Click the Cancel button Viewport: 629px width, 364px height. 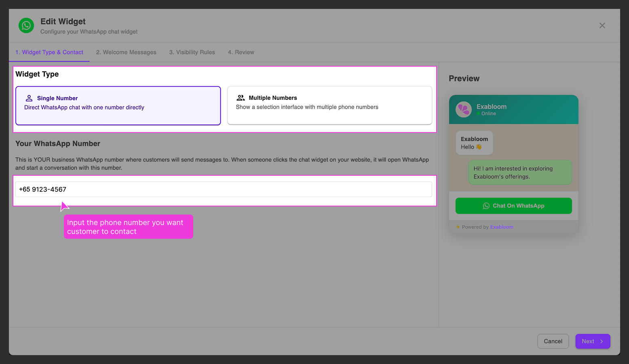(553, 341)
